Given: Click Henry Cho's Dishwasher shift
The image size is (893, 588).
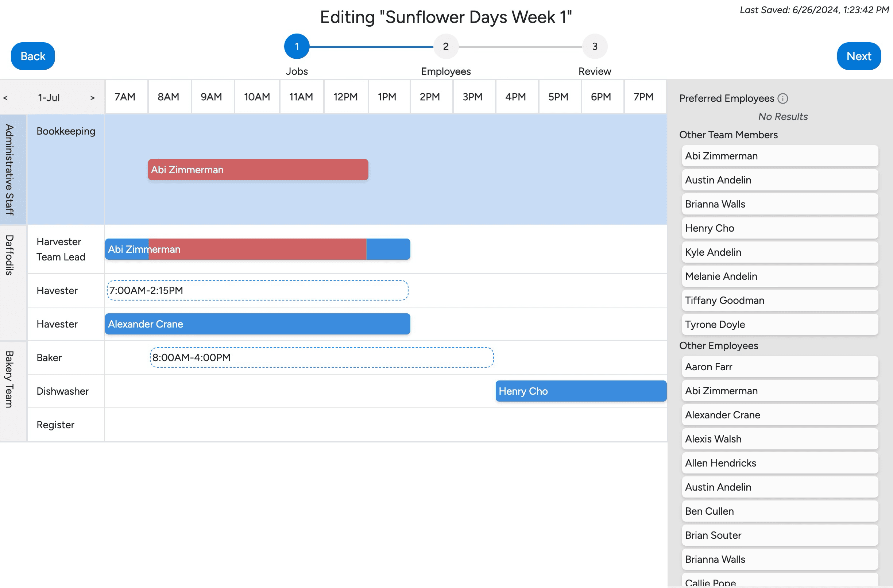Looking at the screenshot, I should [x=580, y=391].
